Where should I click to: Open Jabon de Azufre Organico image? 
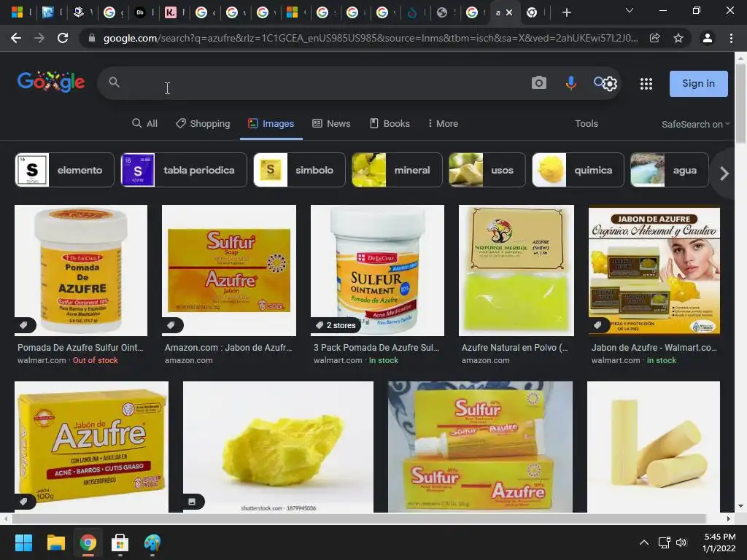654,271
